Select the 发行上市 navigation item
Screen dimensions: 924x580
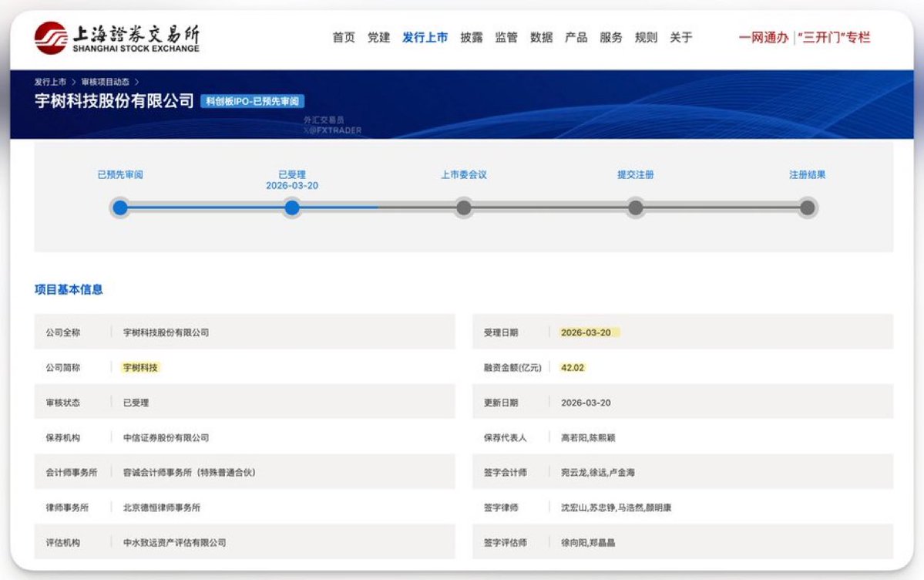click(x=425, y=38)
